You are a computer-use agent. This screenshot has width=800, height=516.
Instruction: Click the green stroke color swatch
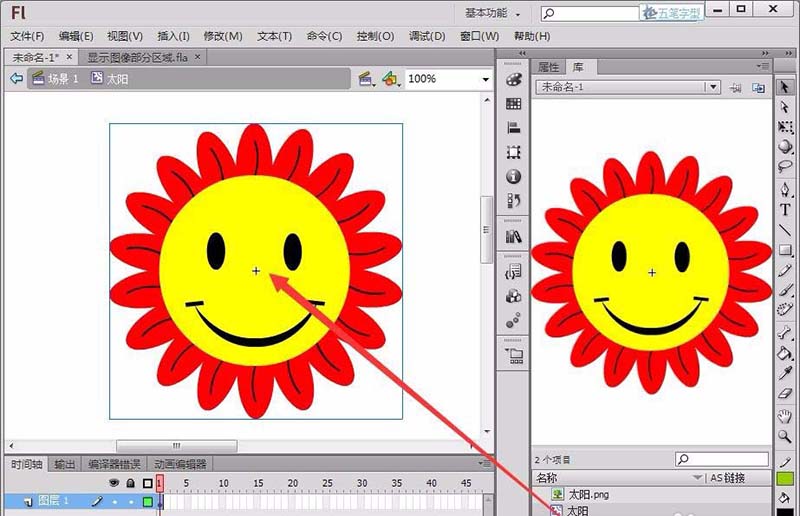(x=785, y=478)
